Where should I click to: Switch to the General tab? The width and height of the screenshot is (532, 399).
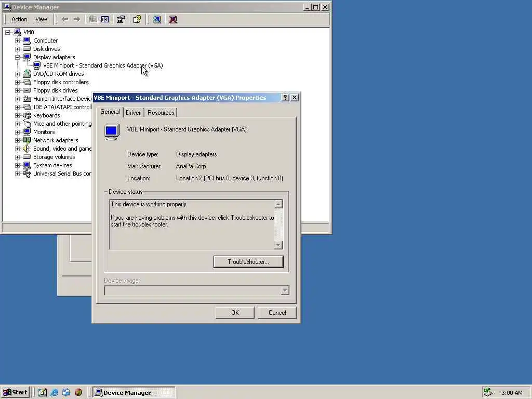110,112
